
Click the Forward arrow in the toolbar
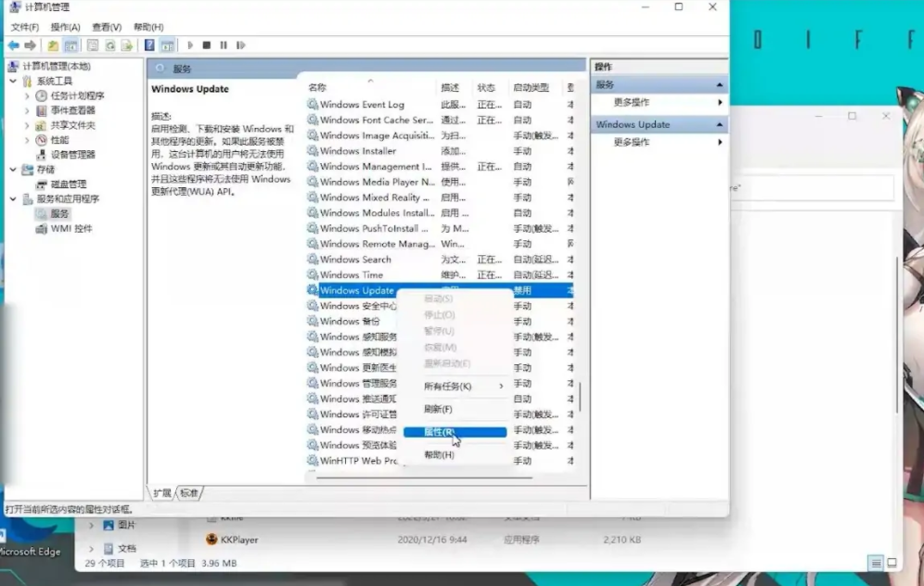[30, 45]
